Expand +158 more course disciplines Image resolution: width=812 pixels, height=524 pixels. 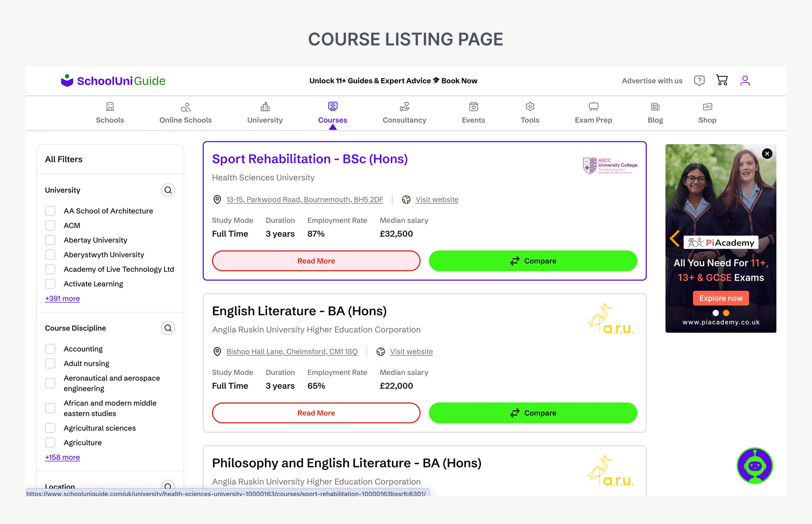click(x=63, y=457)
